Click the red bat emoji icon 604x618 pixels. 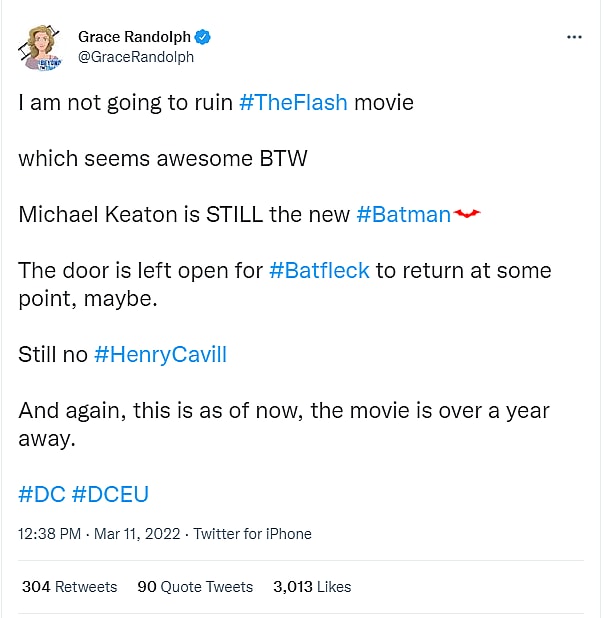[x=467, y=214]
